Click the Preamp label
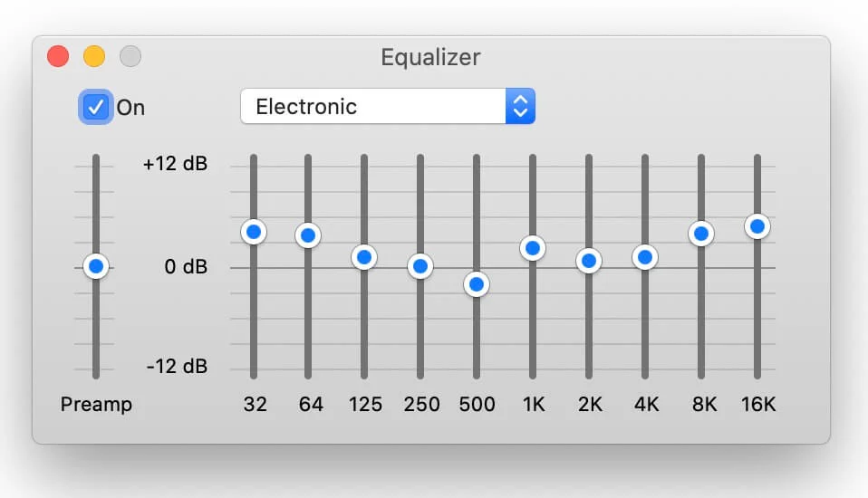This screenshot has width=868, height=498. tap(96, 404)
